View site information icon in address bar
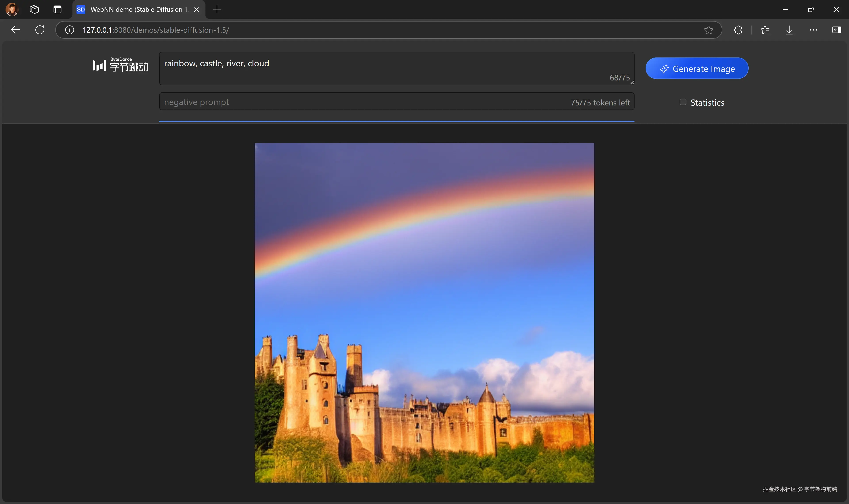 (x=70, y=30)
